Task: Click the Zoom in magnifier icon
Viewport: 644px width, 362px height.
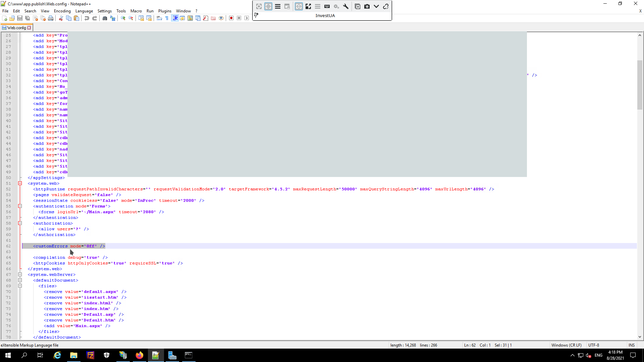Action: tap(123, 18)
